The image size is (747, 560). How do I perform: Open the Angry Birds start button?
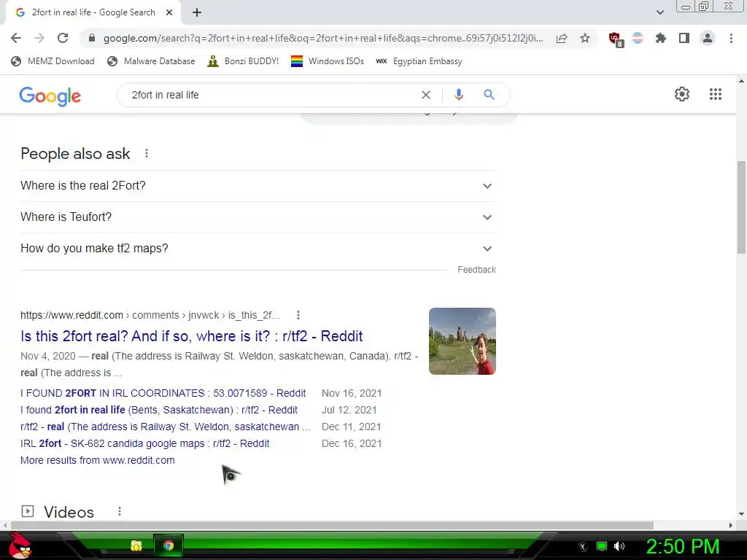[19, 545]
